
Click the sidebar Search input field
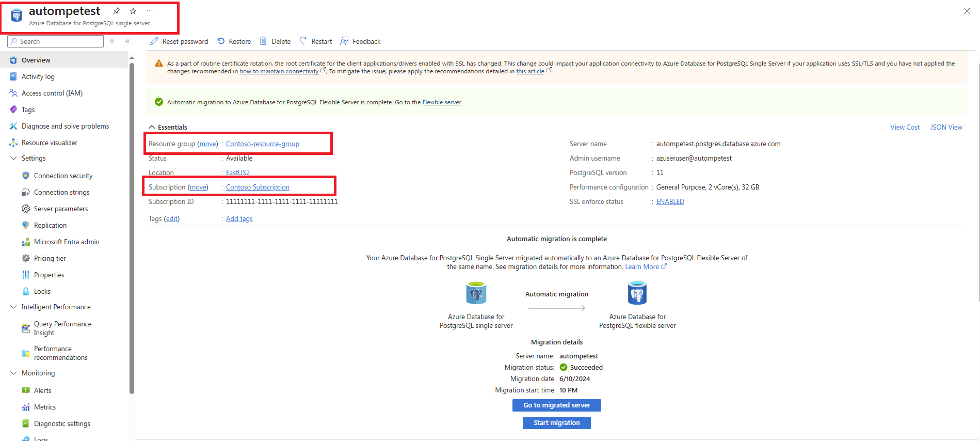tap(56, 41)
